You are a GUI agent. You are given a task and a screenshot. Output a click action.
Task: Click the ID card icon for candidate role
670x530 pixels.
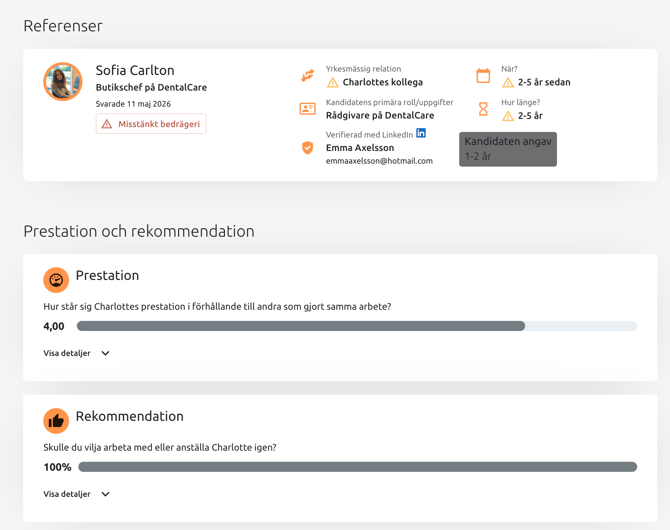click(x=308, y=109)
